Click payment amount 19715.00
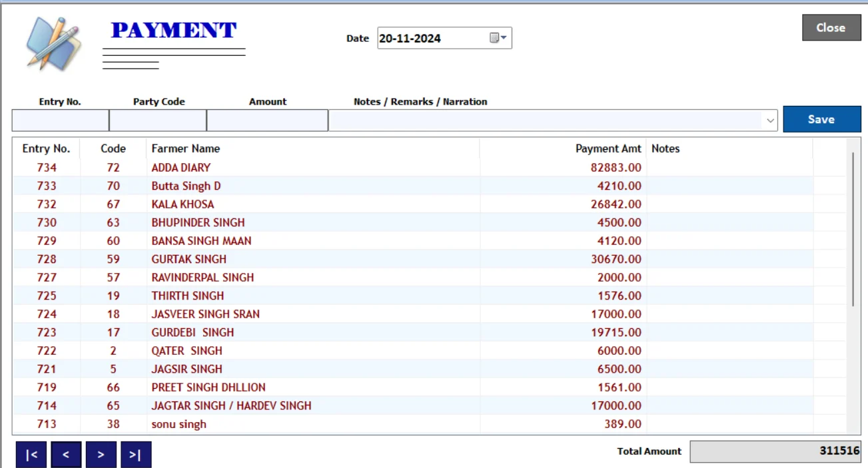This screenshot has width=868, height=468. point(616,332)
